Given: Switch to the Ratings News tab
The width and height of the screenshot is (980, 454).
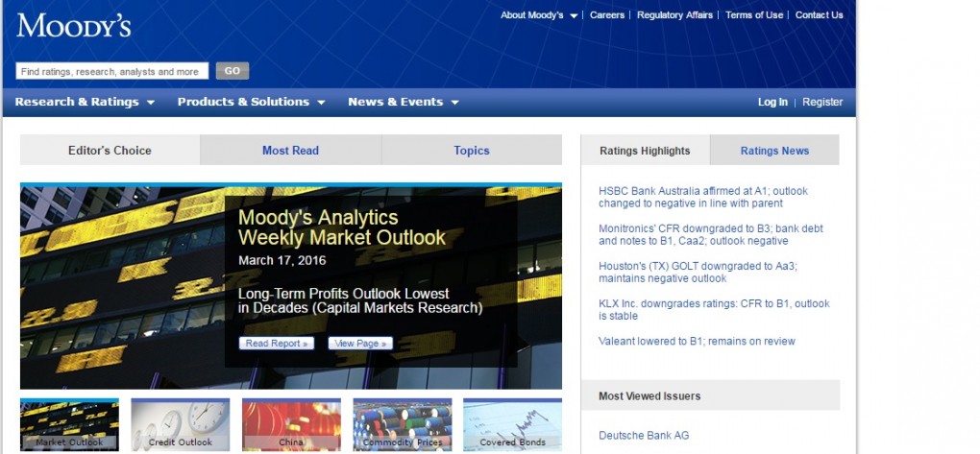Looking at the screenshot, I should (x=775, y=151).
